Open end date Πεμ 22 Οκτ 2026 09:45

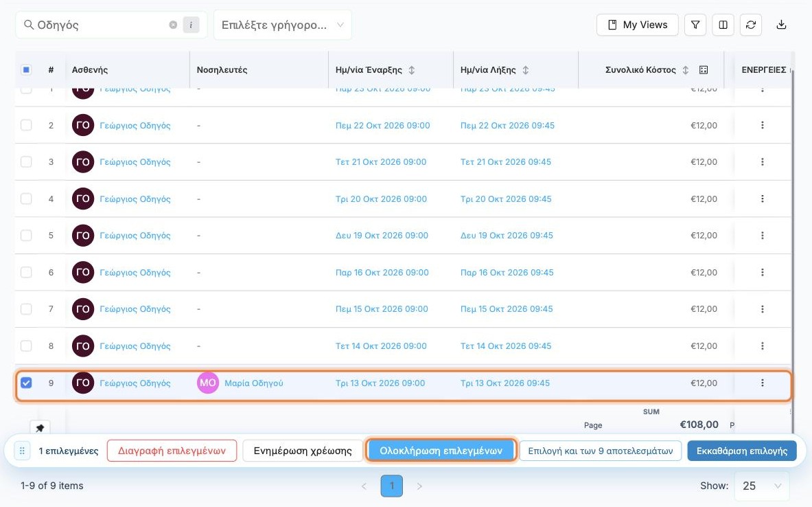coord(507,126)
